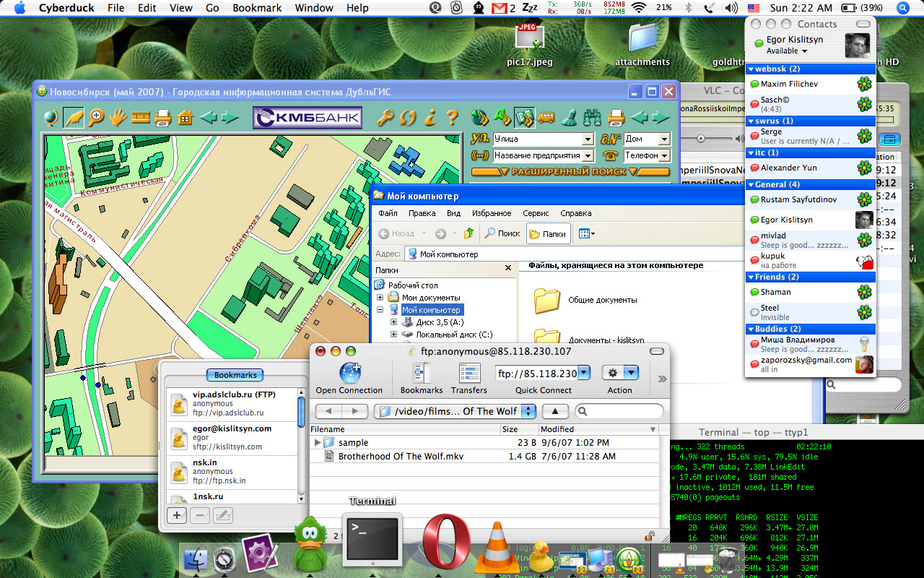Expand Локальный диск (C:) tree node
This screenshot has height=578, width=924.
point(393,335)
